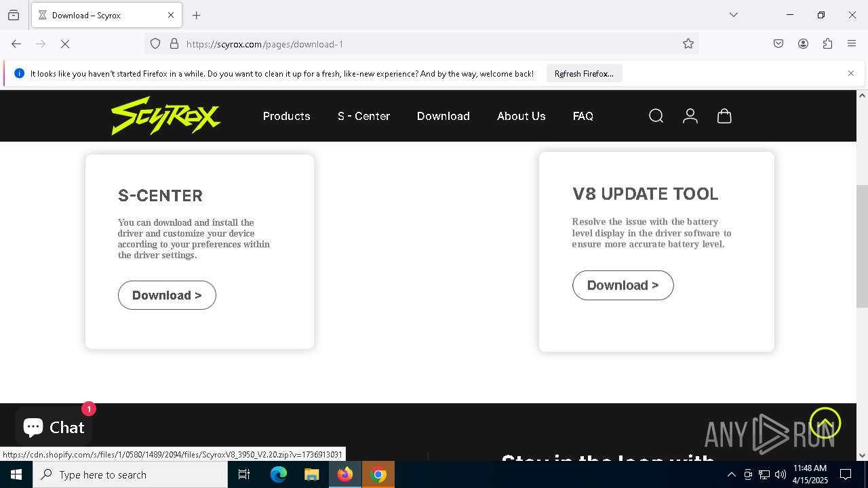Click the taskbar search box
The image size is (868, 488).
tap(130, 474)
